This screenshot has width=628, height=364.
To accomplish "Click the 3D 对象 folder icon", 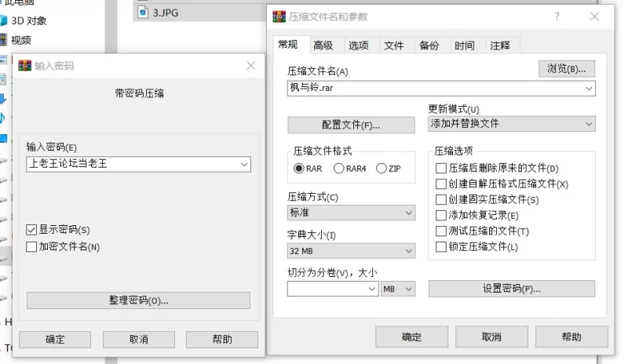I will pyautogui.click(x=4, y=21).
